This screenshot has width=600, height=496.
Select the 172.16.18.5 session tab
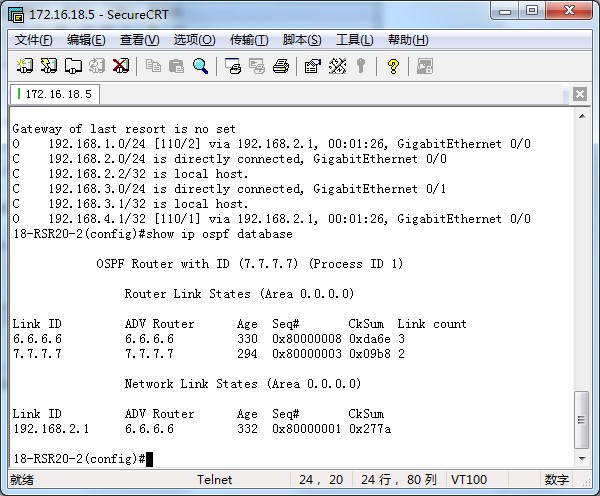[54, 94]
